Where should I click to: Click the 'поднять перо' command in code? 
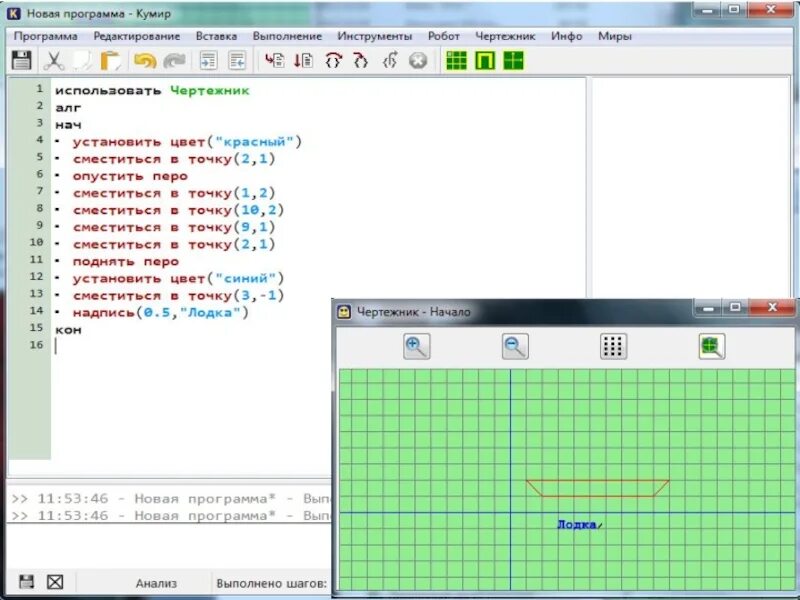tap(126, 262)
